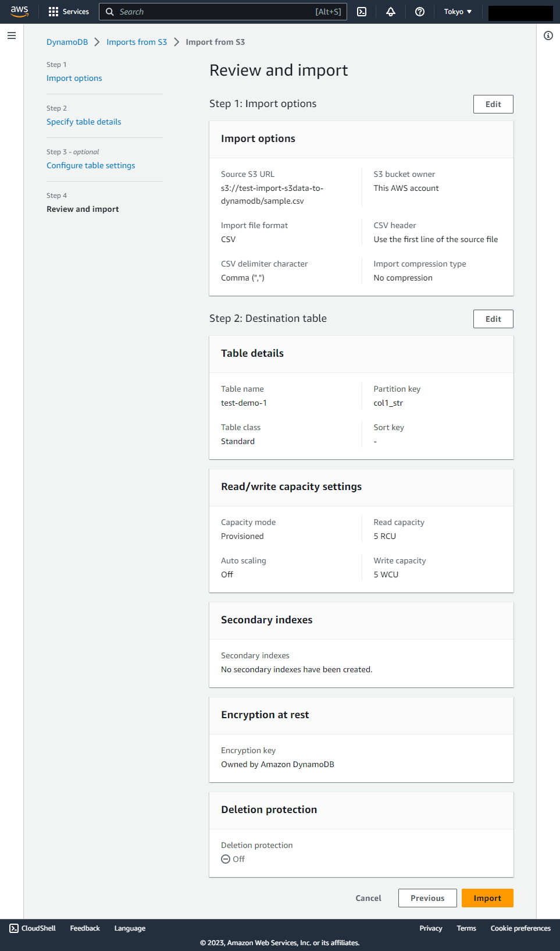Image resolution: width=560 pixels, height=951 pixels.
Task: Expand the Tokyo region dropdown
Action: (x=458, y=12)
